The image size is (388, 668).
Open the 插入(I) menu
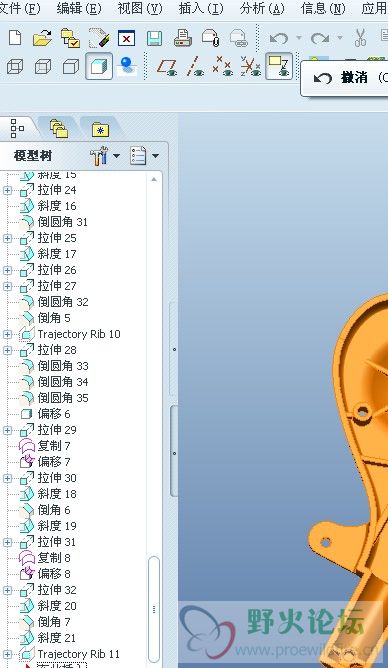[201, 9]
